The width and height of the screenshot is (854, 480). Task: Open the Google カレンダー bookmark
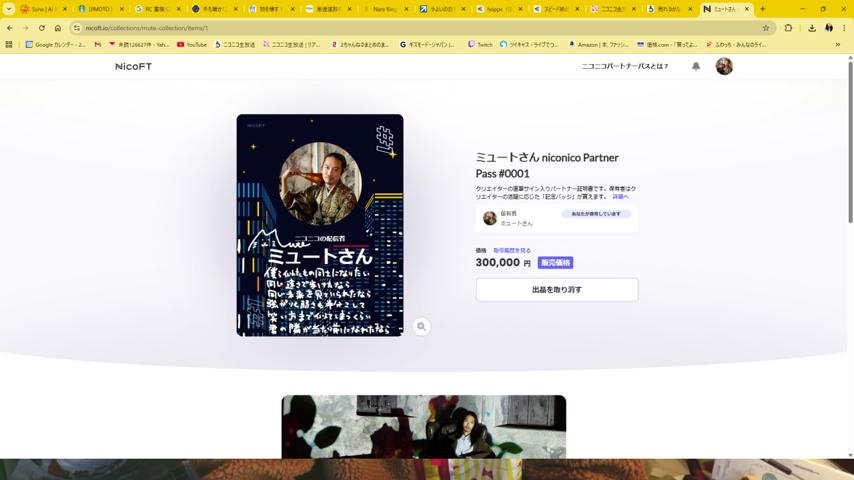pyautogui.click(x=56, y=45)
